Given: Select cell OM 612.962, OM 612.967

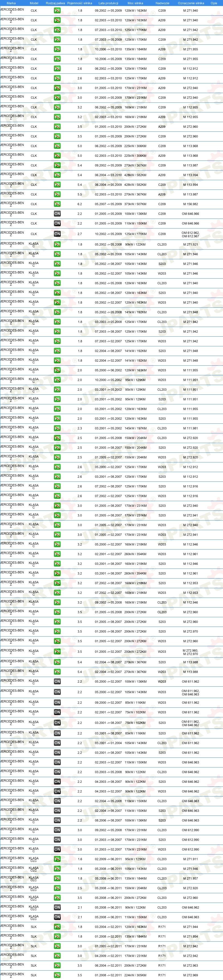Looking at the screenshot, I should 190,234.
